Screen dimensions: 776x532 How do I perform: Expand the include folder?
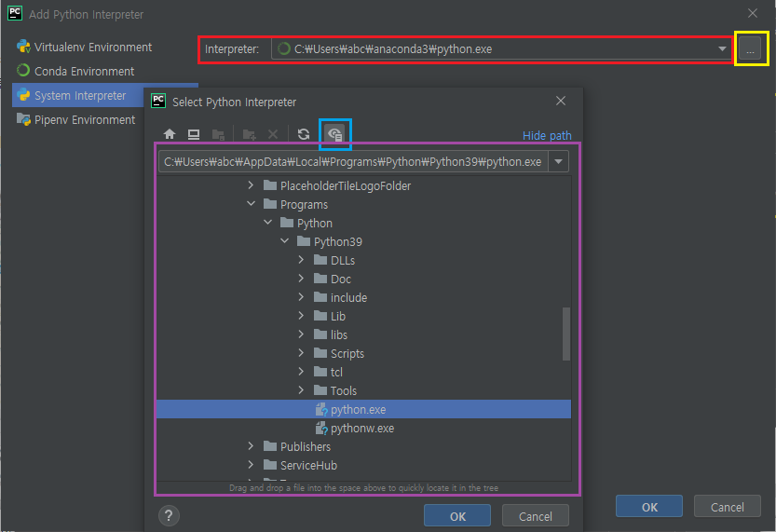tap(301, 297)
